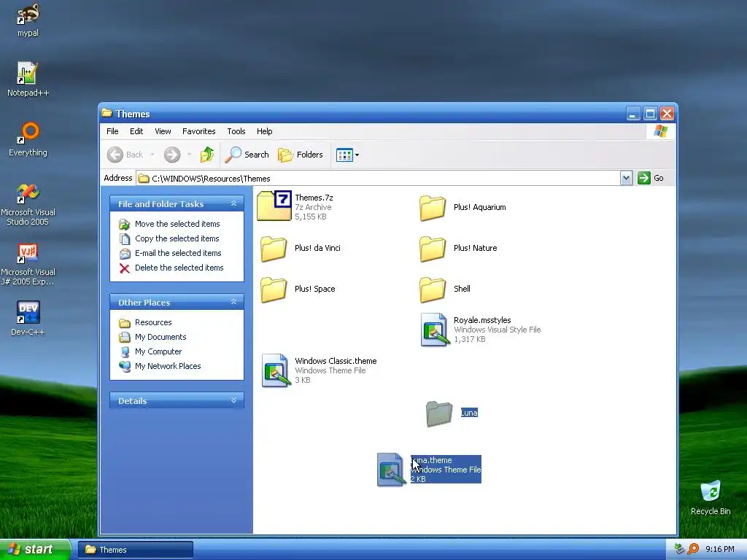This screenshot has width=747, height=560.
Task: Go to My Computer link
Action: coord(158,352)
